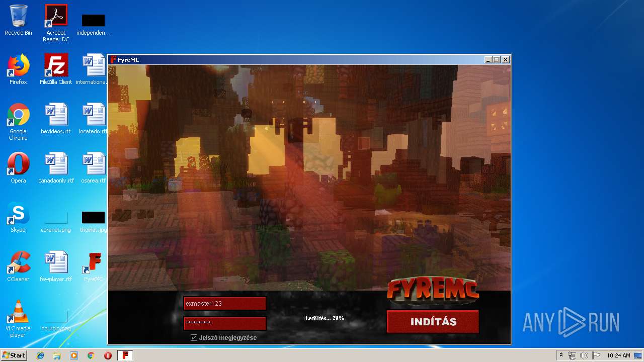Open Firefox desktop shortcut
Viewport: 644px width, 362px height.
[x=18, y=69]
